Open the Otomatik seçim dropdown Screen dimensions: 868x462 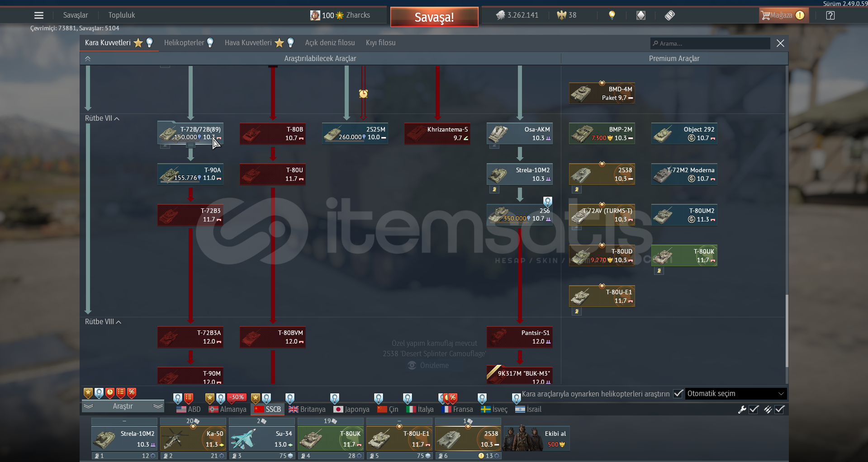tap(735, 394)
